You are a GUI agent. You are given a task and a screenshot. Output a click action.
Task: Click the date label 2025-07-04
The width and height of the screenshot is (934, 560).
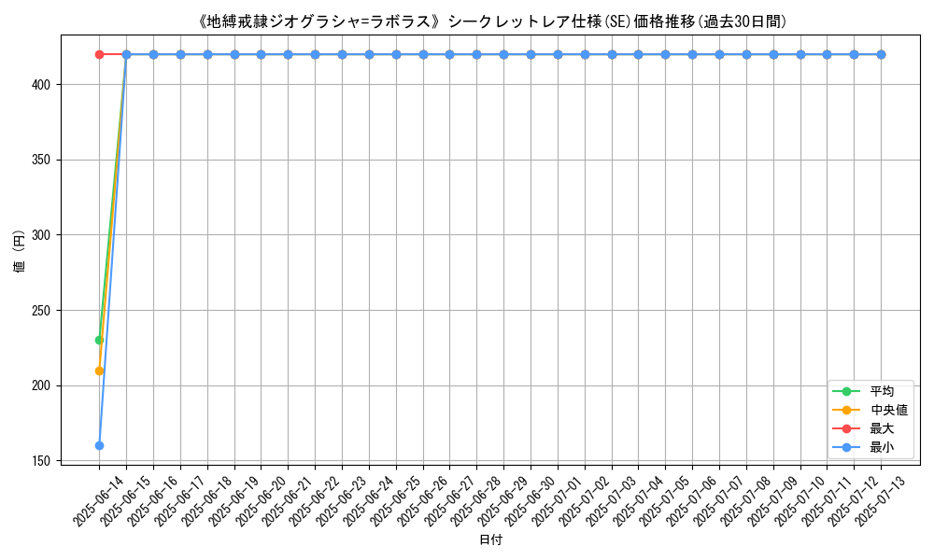[637, 502]
